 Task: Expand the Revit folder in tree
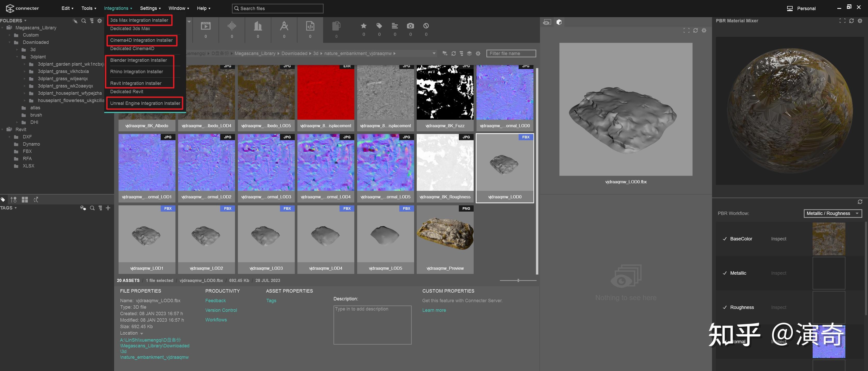pyautogui.click(x=3, y=130)
